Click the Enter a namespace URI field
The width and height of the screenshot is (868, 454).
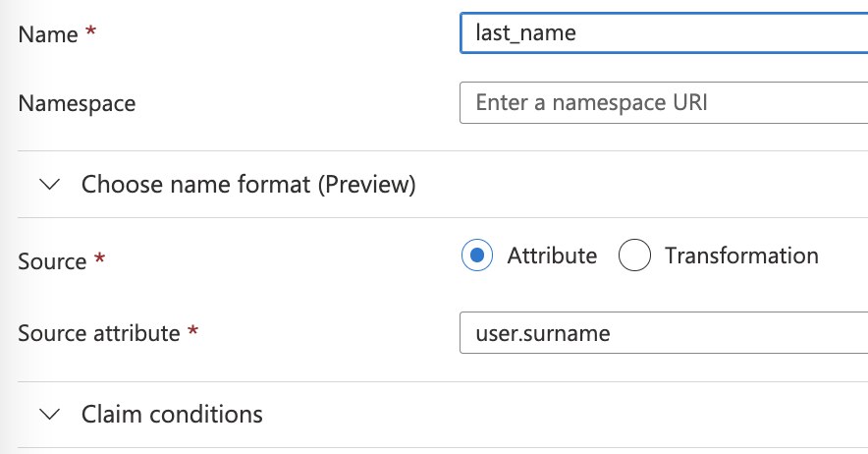click(x=663, y=102)
